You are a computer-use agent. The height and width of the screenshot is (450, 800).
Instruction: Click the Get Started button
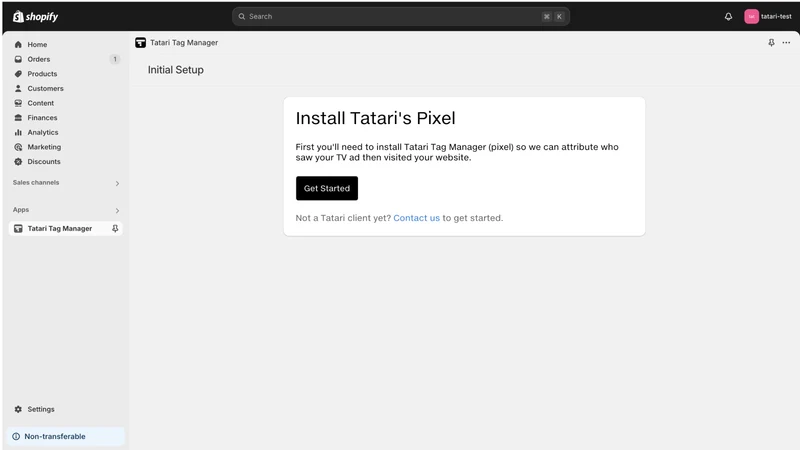pyautogui.click(x=327, y=188)
